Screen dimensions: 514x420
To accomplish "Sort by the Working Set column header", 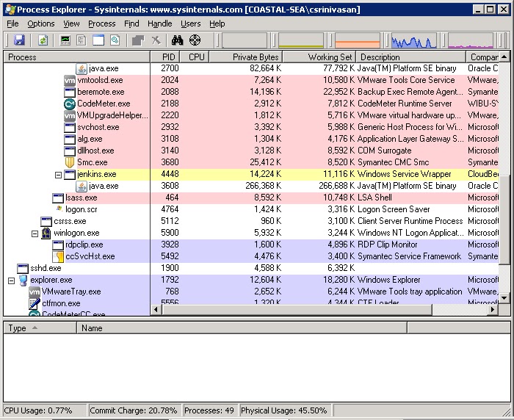I will (319, 57).
